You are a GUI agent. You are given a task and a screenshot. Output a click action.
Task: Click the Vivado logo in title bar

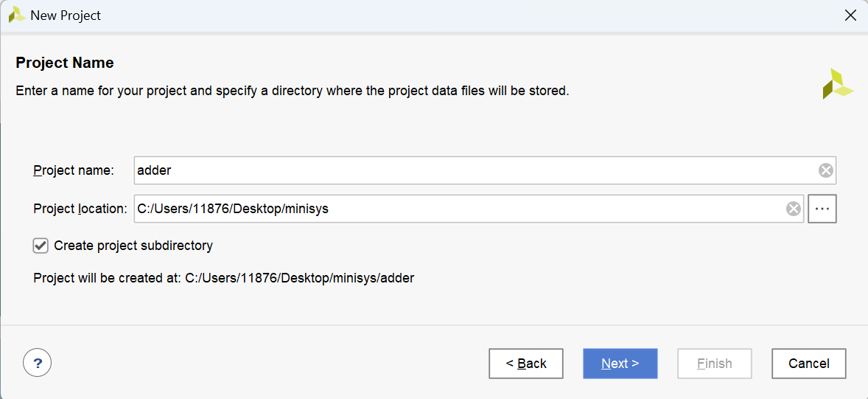[16, 15]
